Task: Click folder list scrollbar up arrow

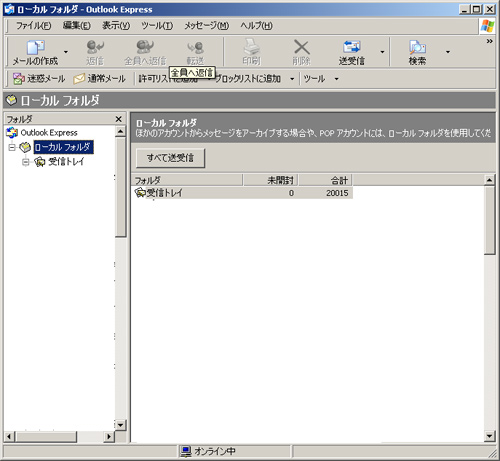Action: coord(489,180)
